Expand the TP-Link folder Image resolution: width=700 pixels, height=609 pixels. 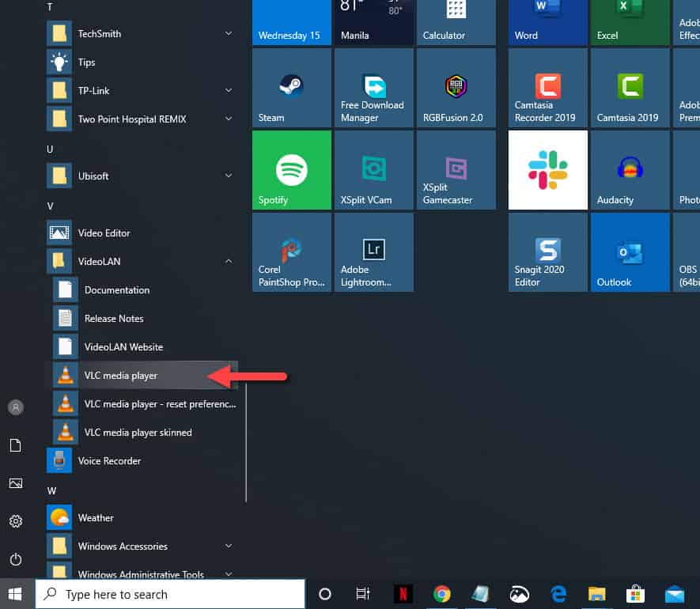141,91
